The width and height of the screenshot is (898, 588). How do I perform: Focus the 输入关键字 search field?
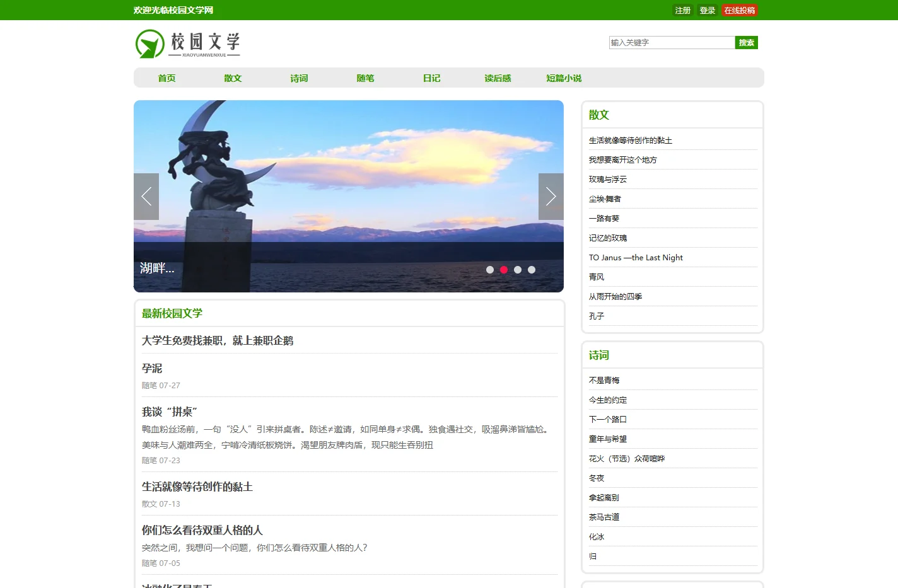[672, 43]
